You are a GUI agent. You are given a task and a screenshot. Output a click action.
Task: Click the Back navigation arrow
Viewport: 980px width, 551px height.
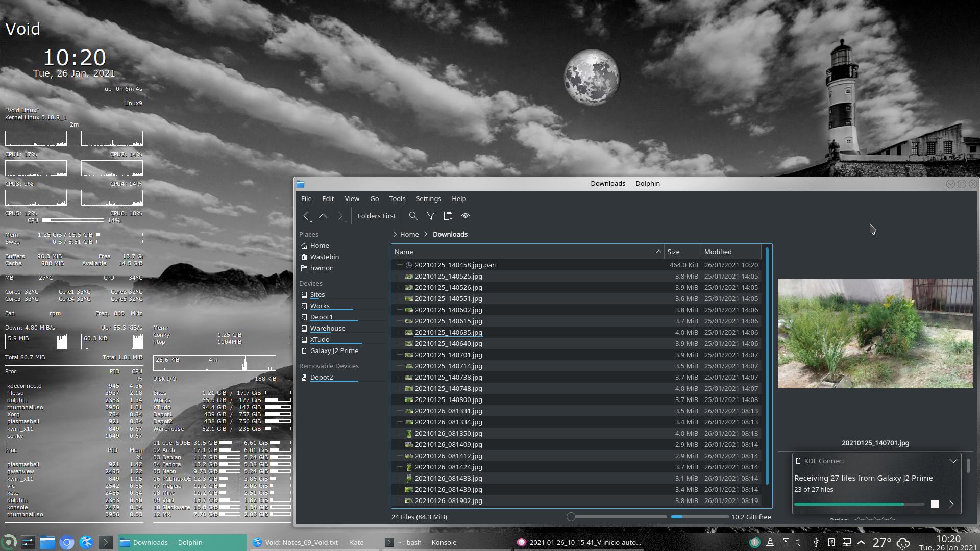pos(305,216)
